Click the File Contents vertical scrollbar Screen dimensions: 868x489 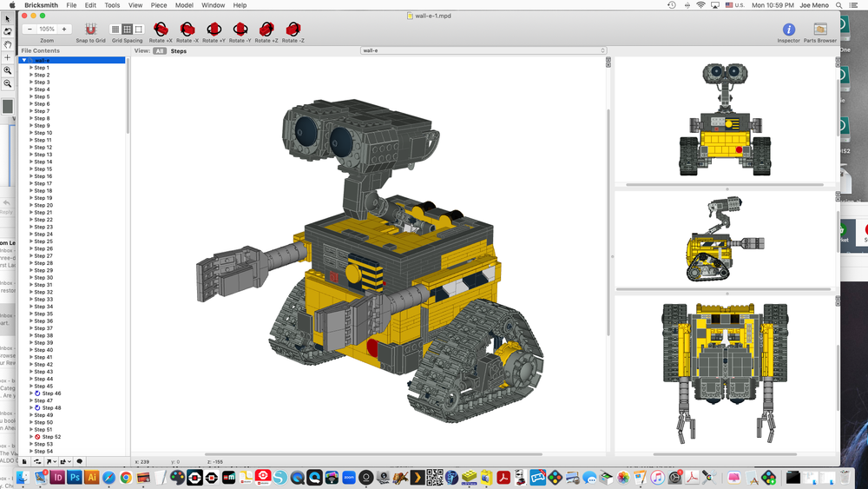(128, 97)
